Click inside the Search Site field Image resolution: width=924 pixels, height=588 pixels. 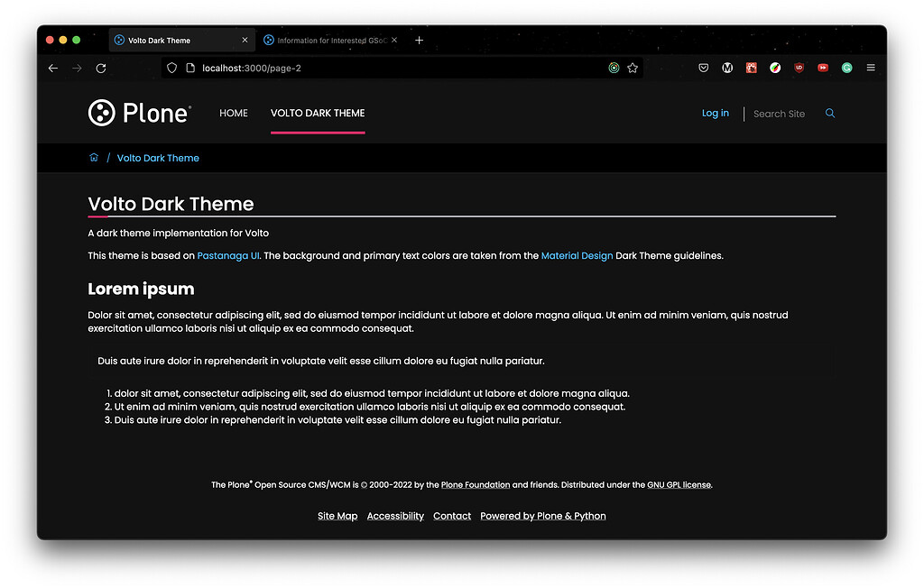click(779, 113)
